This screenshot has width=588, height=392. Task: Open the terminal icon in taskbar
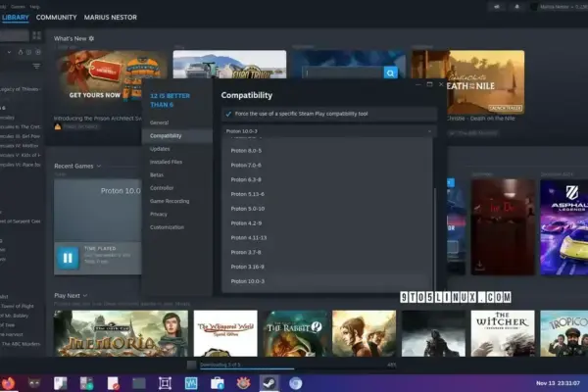tap(139, 383)
